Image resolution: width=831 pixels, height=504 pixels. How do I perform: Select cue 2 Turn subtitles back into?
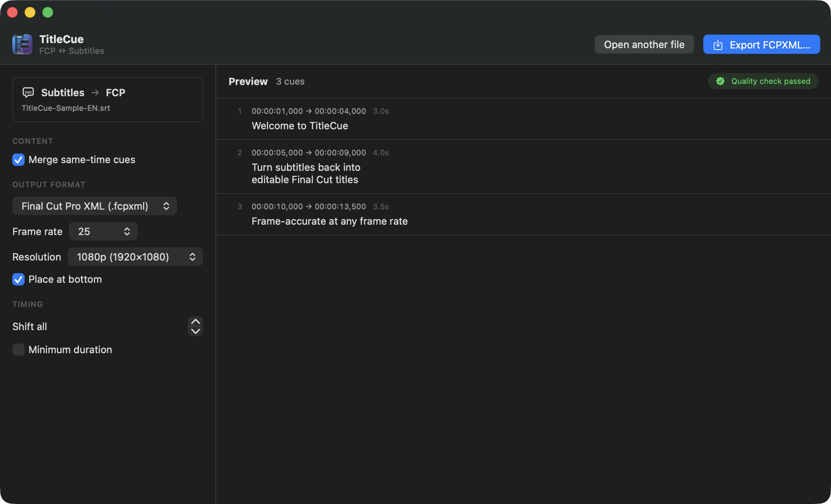(x=523, y=167)
